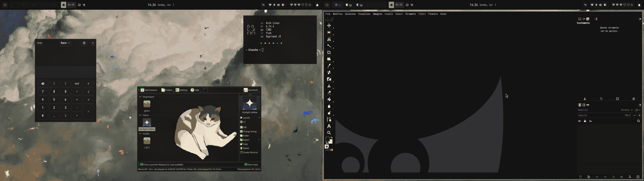The height and width of the screenshot is (181, 644).
Task: Click the cat icon in Prism Launcher toolbar
Action: coord(205,90)
